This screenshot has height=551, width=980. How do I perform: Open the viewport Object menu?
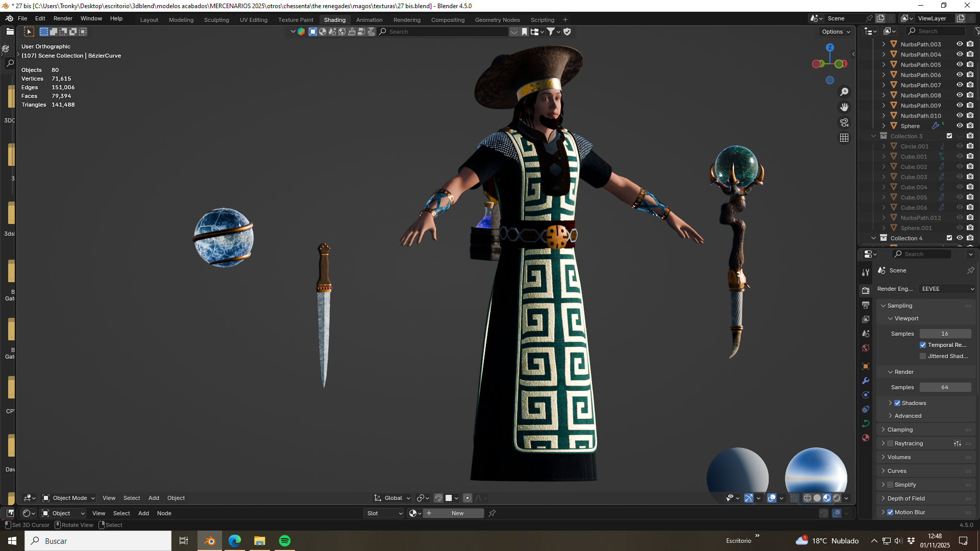pyautogui.click(x=176, y=498)
